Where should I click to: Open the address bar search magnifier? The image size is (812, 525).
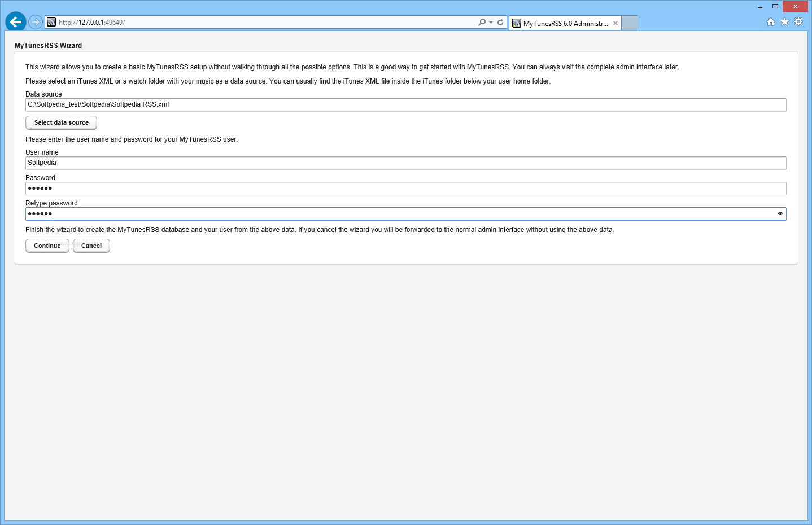482,22
